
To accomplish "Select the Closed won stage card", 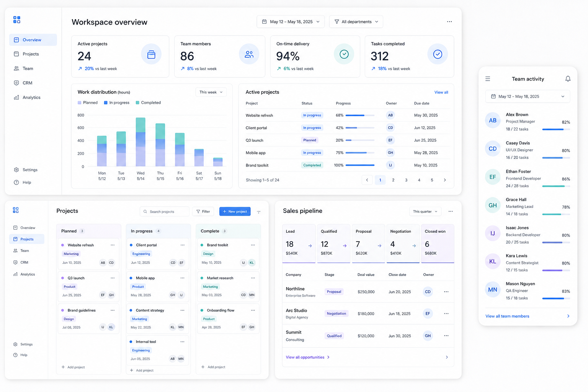I will tap(438, 243).
